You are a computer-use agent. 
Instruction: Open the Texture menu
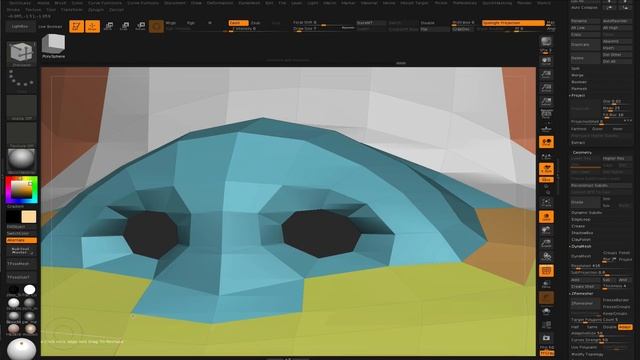33,9
